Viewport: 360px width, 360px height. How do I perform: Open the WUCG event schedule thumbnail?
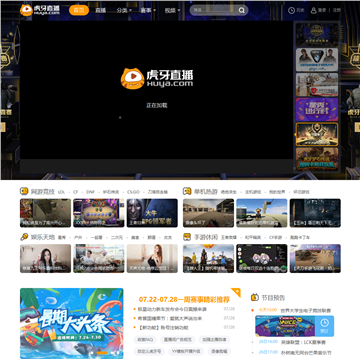point(285,326)
